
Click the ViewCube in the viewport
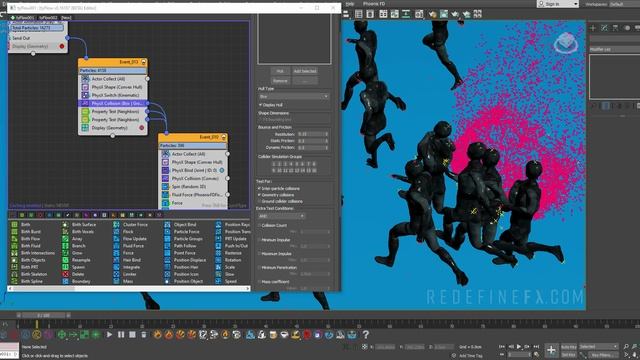pos(565,42)
